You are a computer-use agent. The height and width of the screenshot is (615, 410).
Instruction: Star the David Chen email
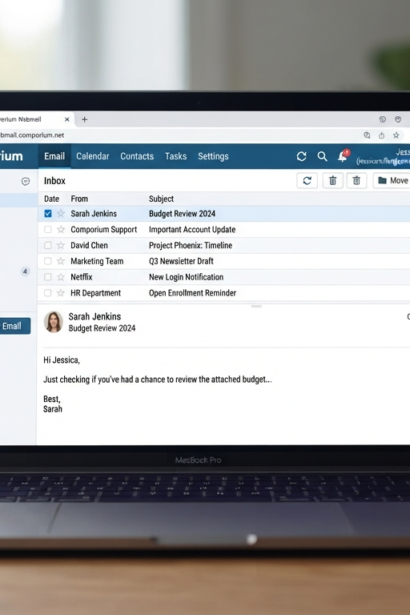pos(60,245)
